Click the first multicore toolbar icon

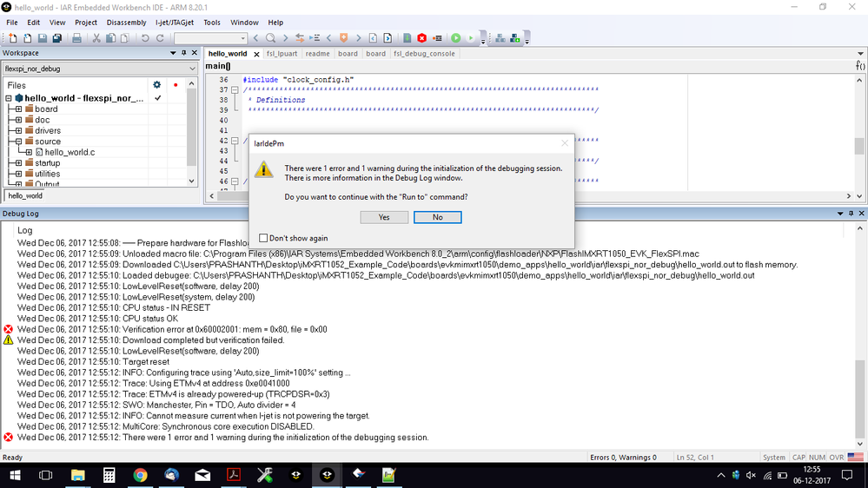[x=500, y=38]
